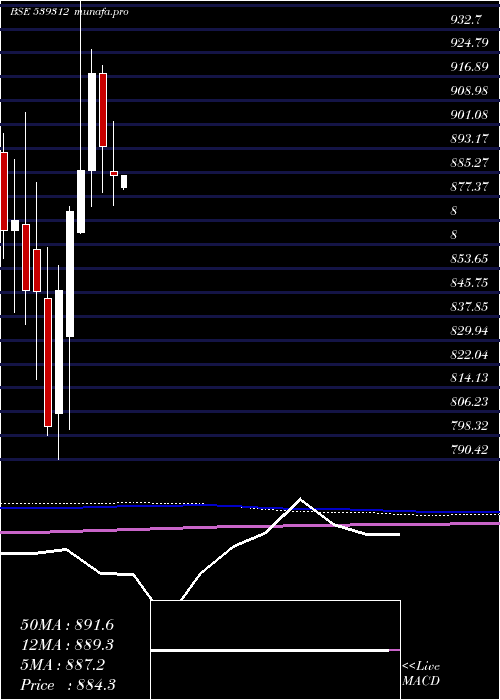Select the 806.23 price axis label

point(469,402)
